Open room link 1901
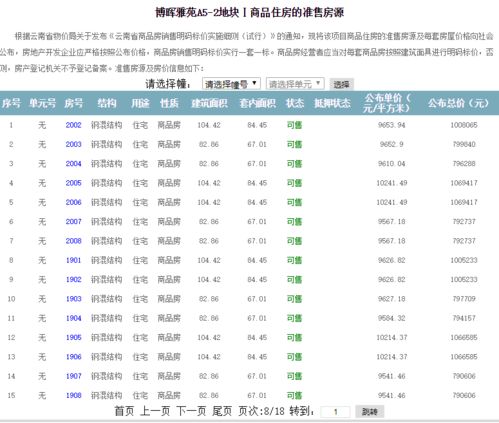This screenshot has width=499, height=423. pyautogui.click(x=73, y=260)
